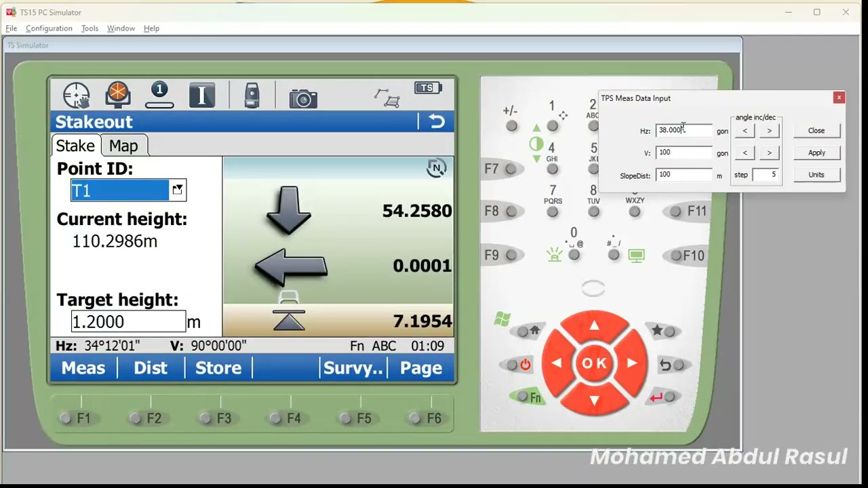This screenshot has height=488, width=868.
Task: Click the Page softkey
Action: pos(421,368)
